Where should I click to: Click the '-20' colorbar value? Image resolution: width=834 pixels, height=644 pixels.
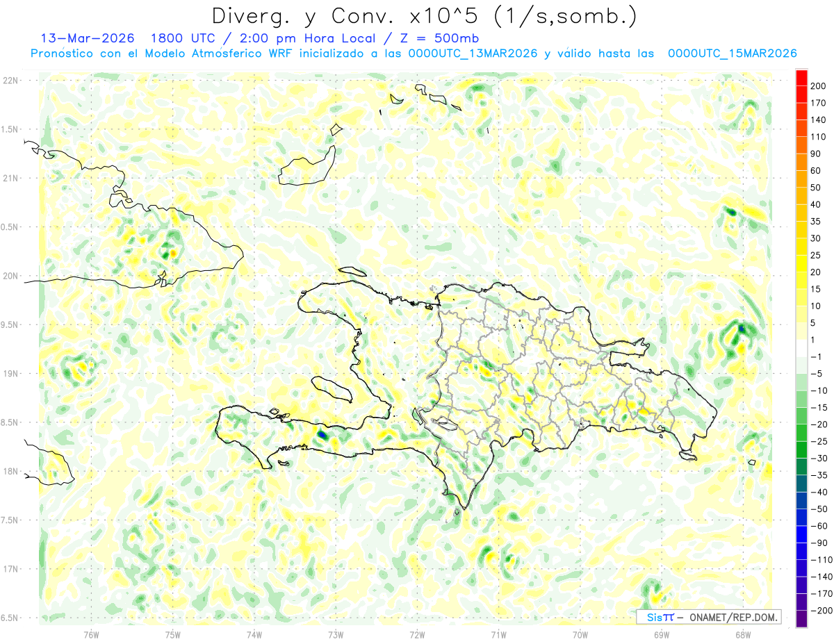(x=819, y=424)
